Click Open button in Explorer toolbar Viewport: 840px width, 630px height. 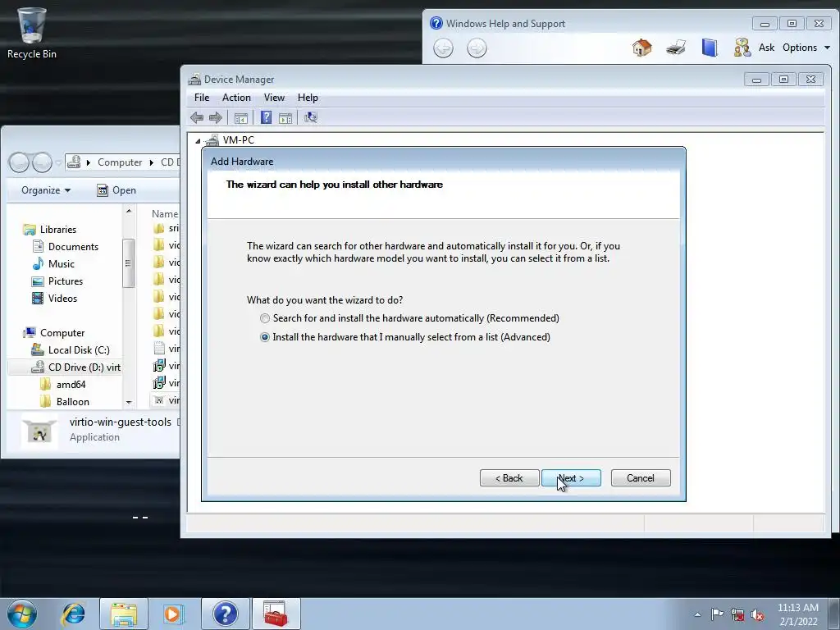(116, 190)
